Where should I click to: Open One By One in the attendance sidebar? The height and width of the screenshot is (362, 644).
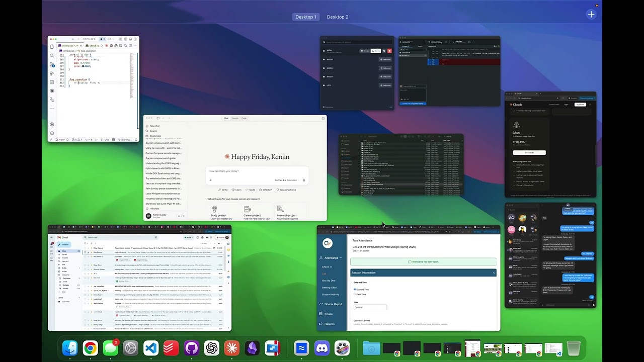[329, 281]
